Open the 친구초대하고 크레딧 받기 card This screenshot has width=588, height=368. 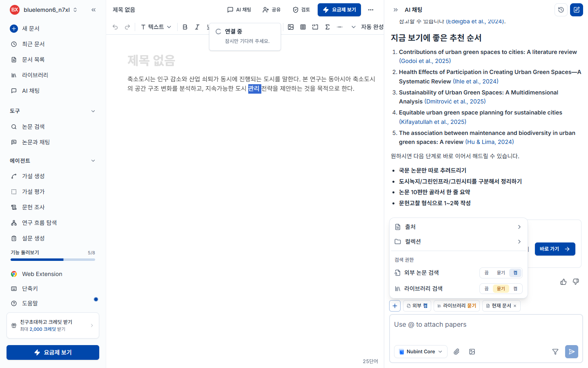tap(53, 325)
